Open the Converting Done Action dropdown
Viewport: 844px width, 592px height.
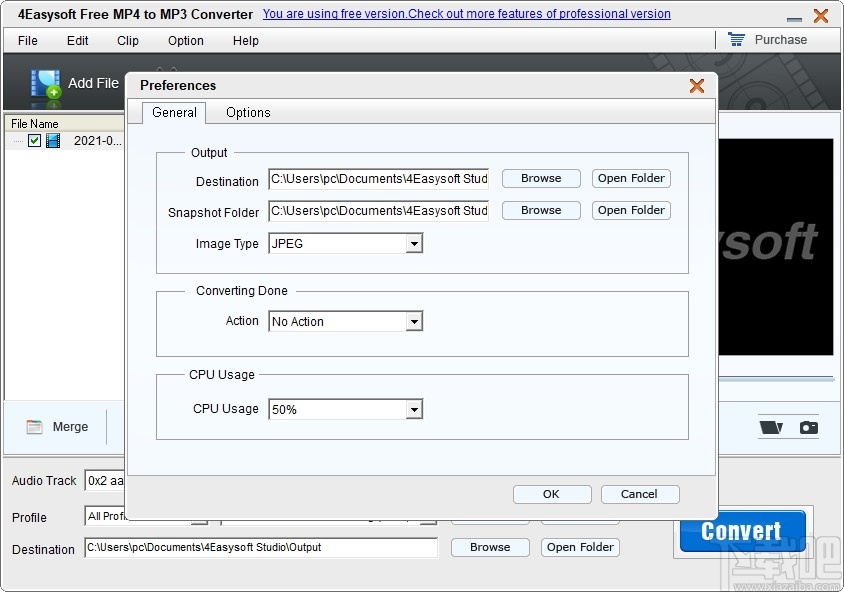coord(414,321)
